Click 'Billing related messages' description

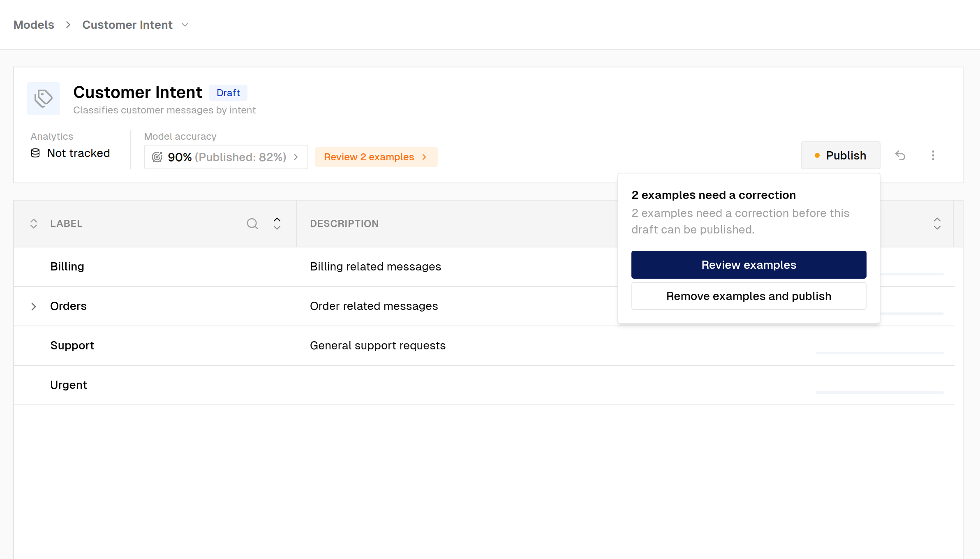point(375,267)
